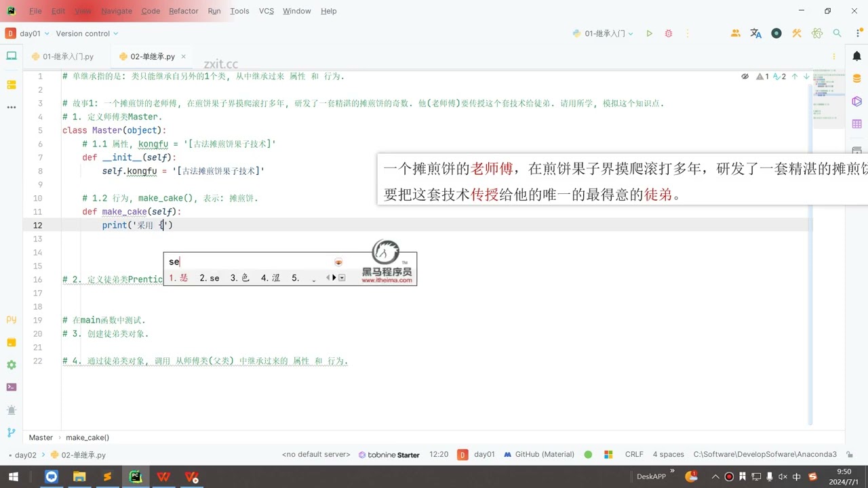The height and width of the screenshot is (488, 868).
Task: Open the CRLF line separator selector
Action: coord(634,455)
